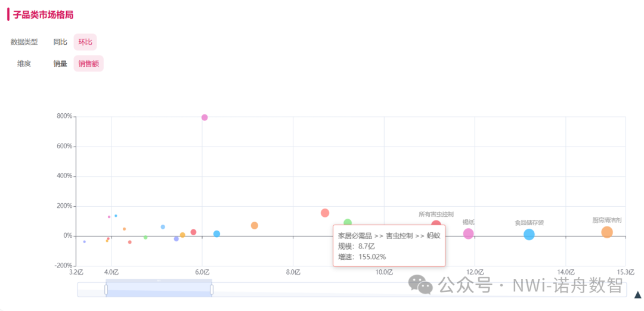
Task: Click the green bubble above the tooltip
Action: (348, 222)
